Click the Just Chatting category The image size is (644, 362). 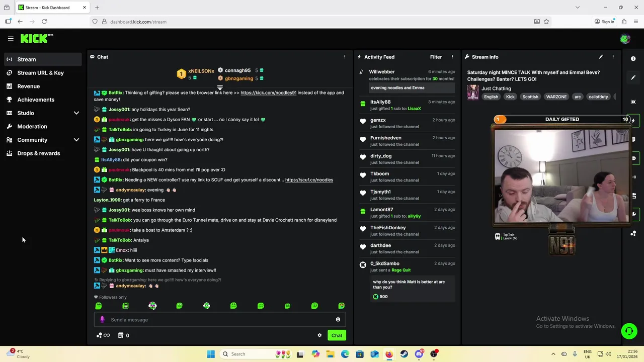tap(496, 88)
